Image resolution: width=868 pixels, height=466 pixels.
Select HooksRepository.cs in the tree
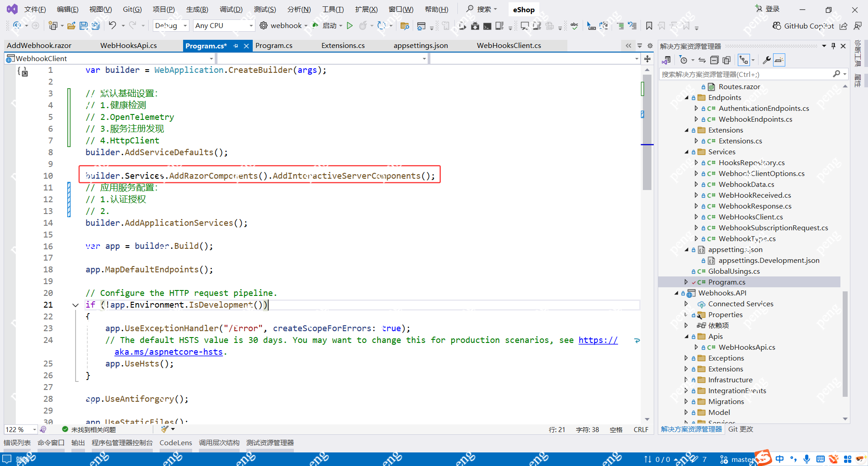(x=752, y=163)
